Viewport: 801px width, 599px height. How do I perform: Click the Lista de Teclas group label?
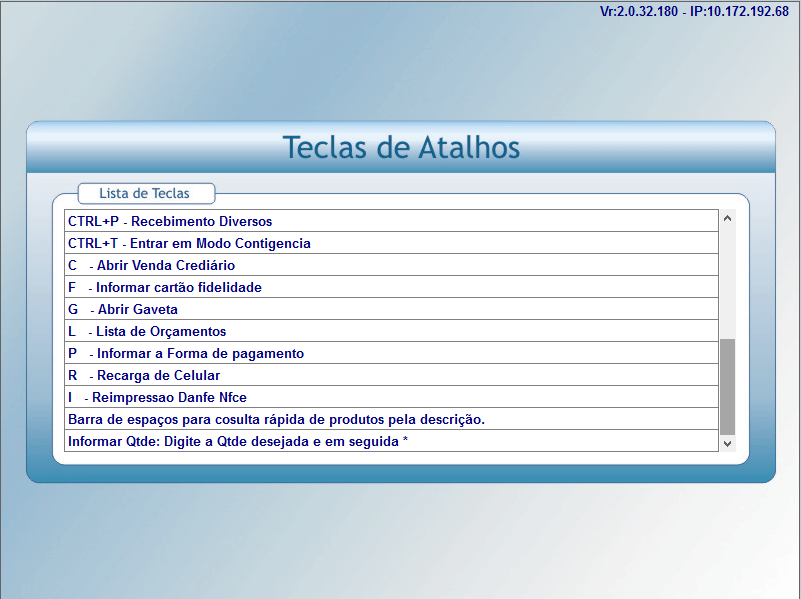145,194
